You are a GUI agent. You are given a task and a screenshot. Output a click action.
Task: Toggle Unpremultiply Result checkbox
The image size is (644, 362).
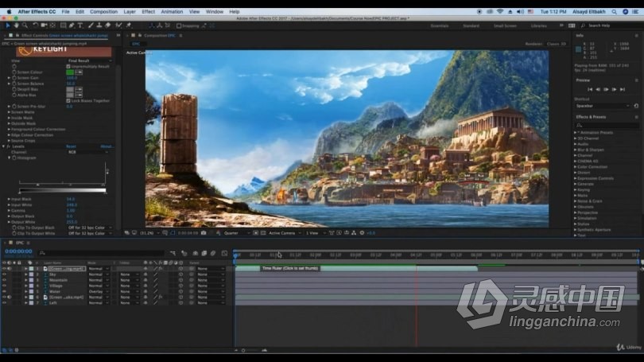(68, 66)
